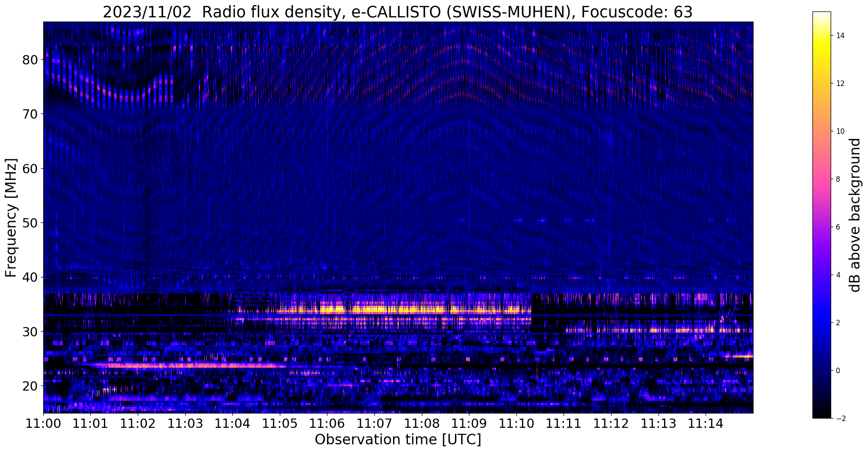This screenshot has width=868, height=452.
Task: Click the 50 MHz frequency tick label
Action: [x=30, y=223]
